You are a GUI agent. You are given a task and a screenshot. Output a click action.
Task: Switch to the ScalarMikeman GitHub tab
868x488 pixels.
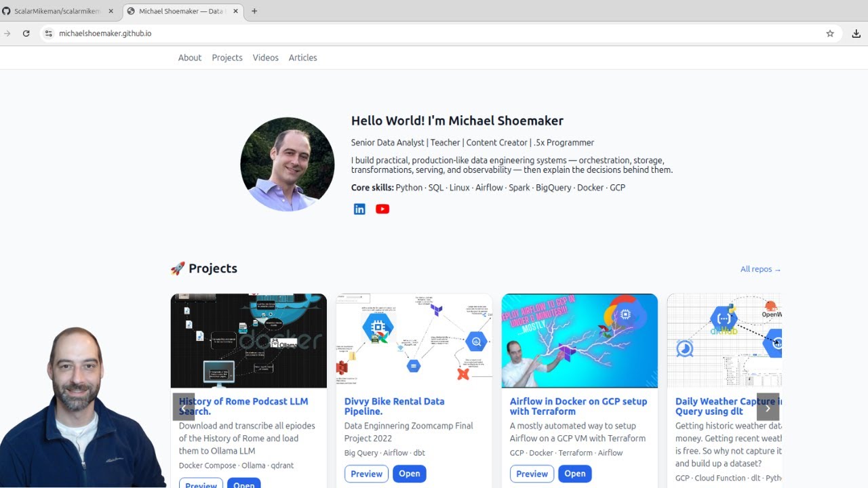click(57, 11)
